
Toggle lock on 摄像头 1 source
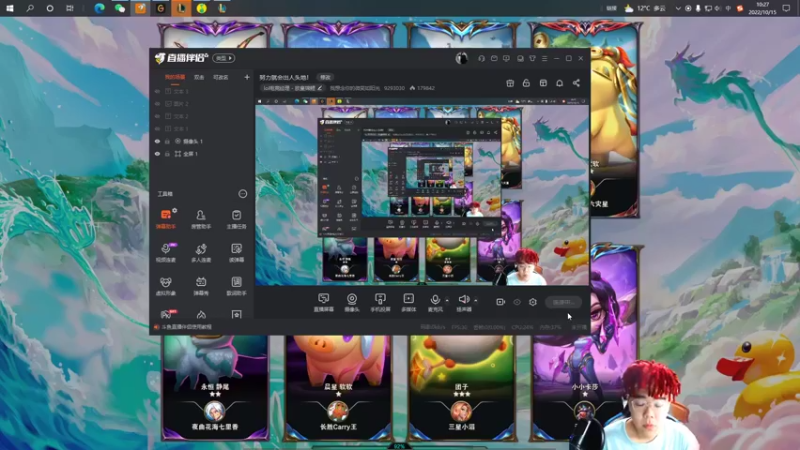(167, 141)
